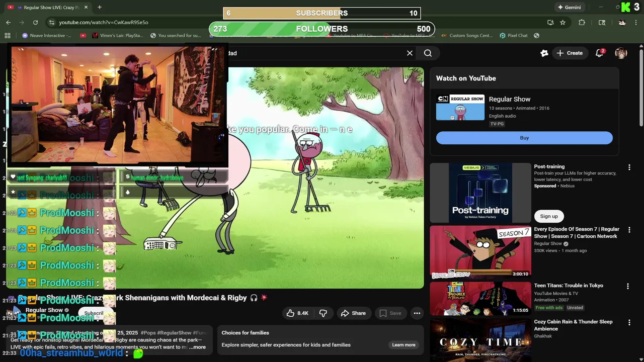This screenshot has width=644, height=362.
Task: Click the Share button under the video
Action: tap(353, 313)
